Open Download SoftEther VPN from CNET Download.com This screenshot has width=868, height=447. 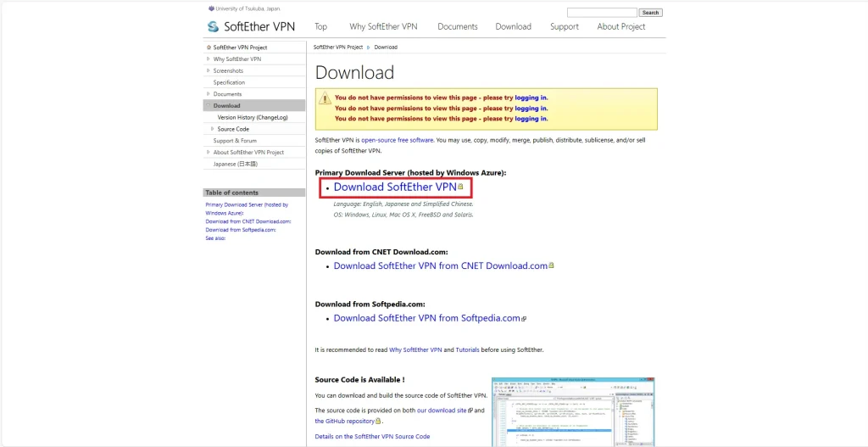click(x=441, y=265)
